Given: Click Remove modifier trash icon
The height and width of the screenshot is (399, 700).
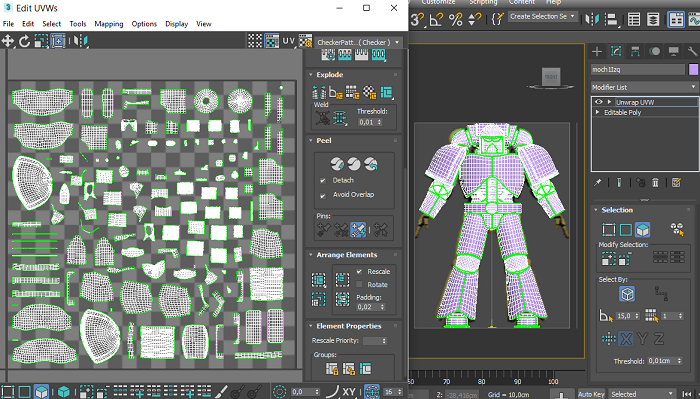Looking at the screenshot, I should point(655,182).
